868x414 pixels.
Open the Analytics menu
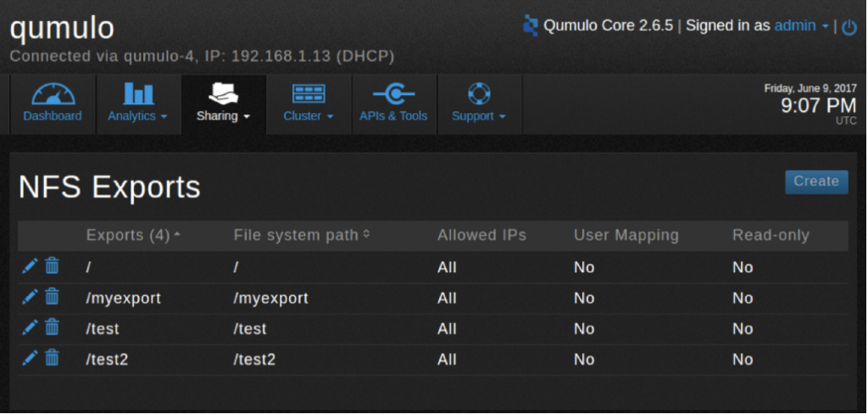click(x=138, y=103)
